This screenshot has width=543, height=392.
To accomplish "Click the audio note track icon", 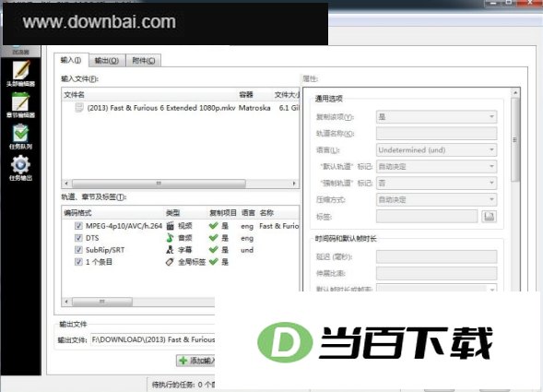I will coord(170,238).
